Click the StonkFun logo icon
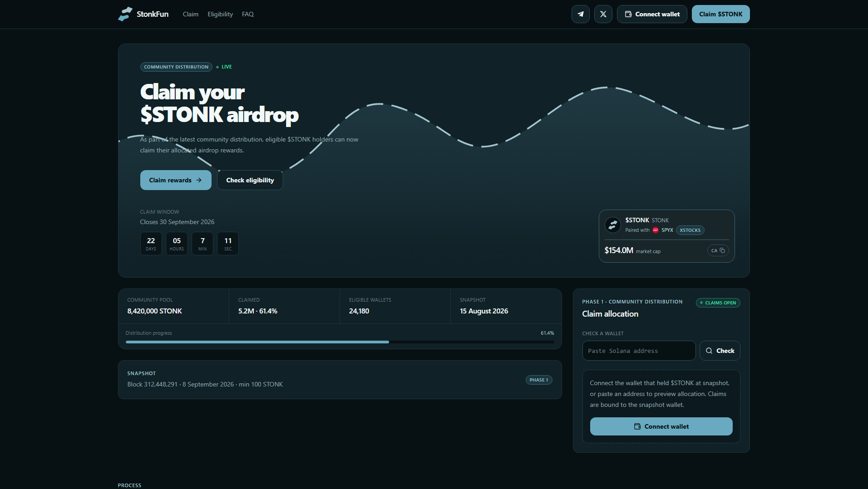 (x=125, y=14)
